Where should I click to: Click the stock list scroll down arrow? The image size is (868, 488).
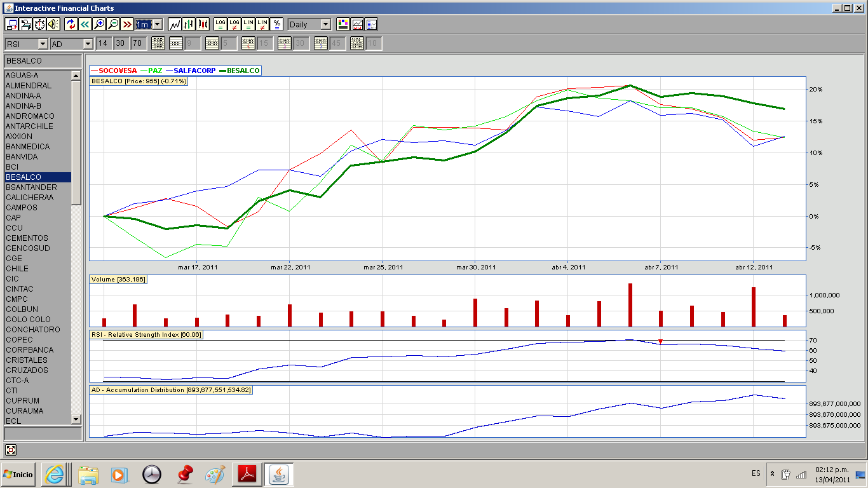coord(76,419)
